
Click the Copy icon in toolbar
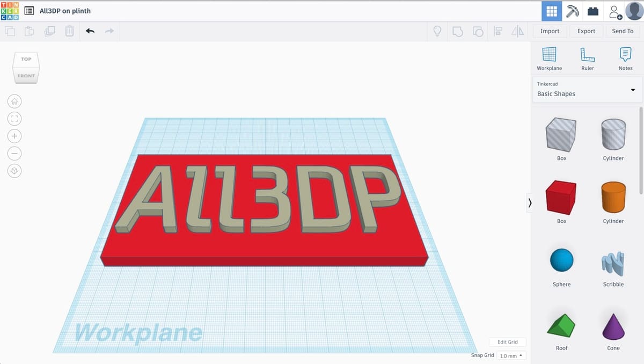click(x=11, y=31)
